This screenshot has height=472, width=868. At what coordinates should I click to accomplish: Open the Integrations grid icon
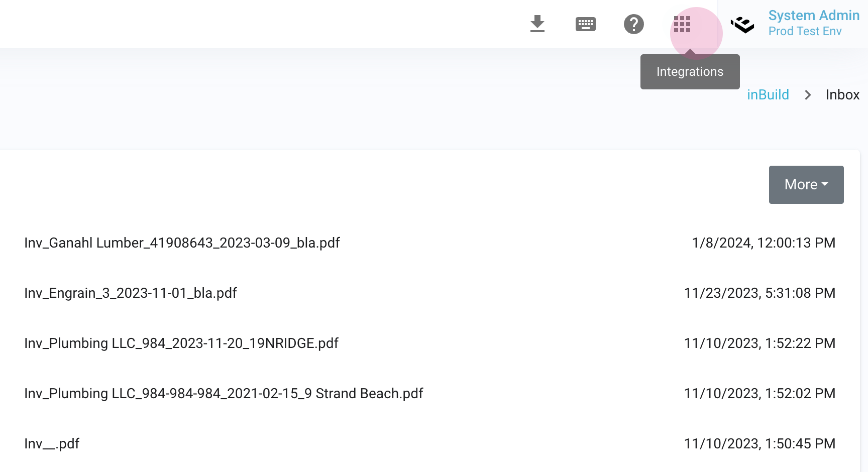point(682,24)
